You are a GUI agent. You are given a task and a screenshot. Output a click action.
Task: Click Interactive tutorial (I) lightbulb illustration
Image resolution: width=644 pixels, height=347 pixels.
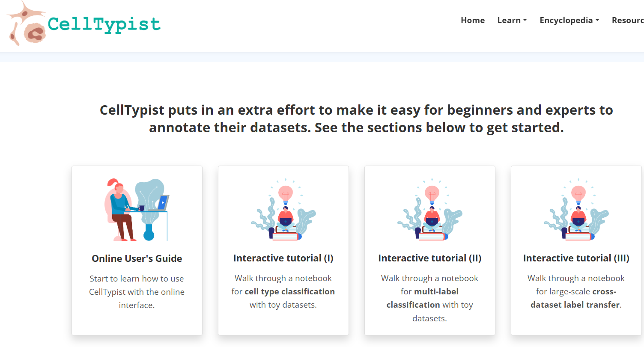click(283, 210)
